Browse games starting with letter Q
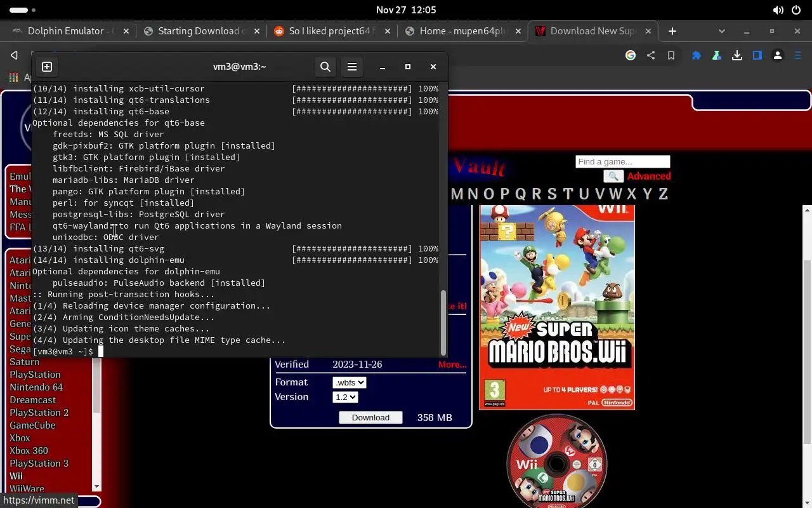Viewport: 812px width, 508px height. point(521,194)
